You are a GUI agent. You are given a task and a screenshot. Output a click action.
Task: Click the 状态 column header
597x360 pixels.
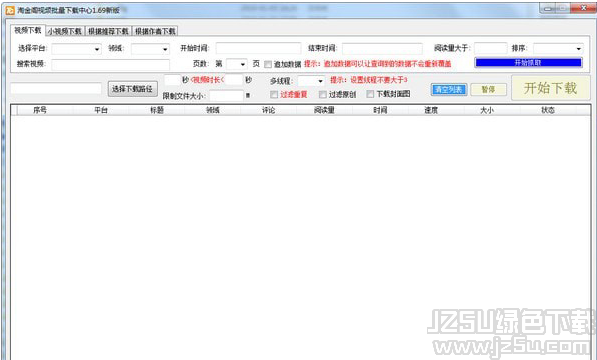tap(548, 110)
